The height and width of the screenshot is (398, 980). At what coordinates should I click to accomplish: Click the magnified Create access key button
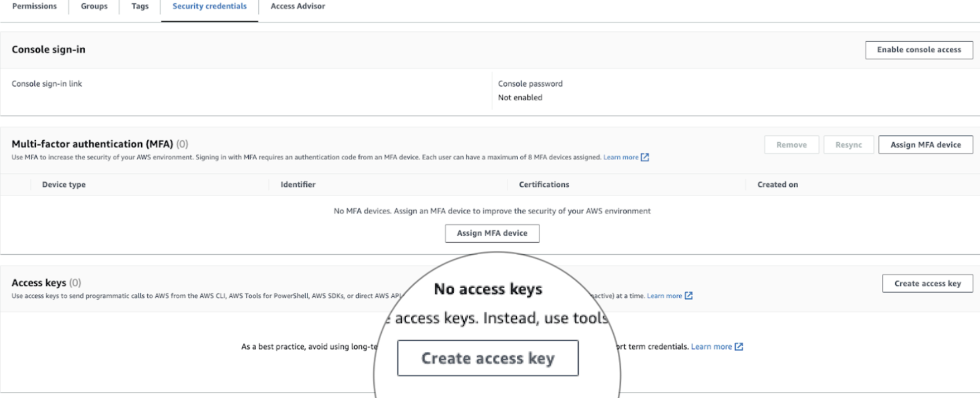[x=488, y=358]
